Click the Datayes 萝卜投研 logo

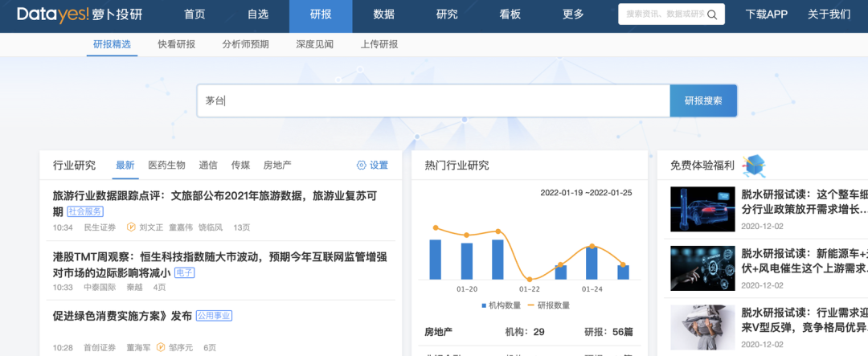80,14
